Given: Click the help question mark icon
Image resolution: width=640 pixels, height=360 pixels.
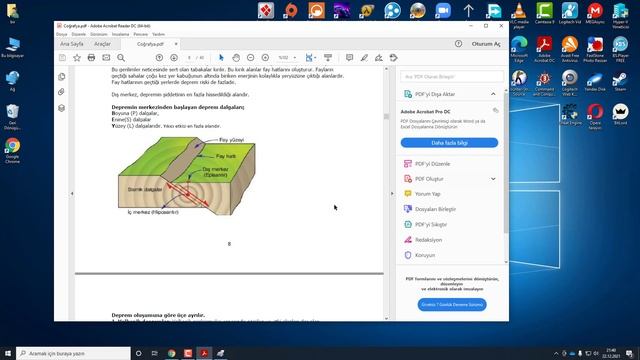Looking at the screenshot, I should [458, 44].
